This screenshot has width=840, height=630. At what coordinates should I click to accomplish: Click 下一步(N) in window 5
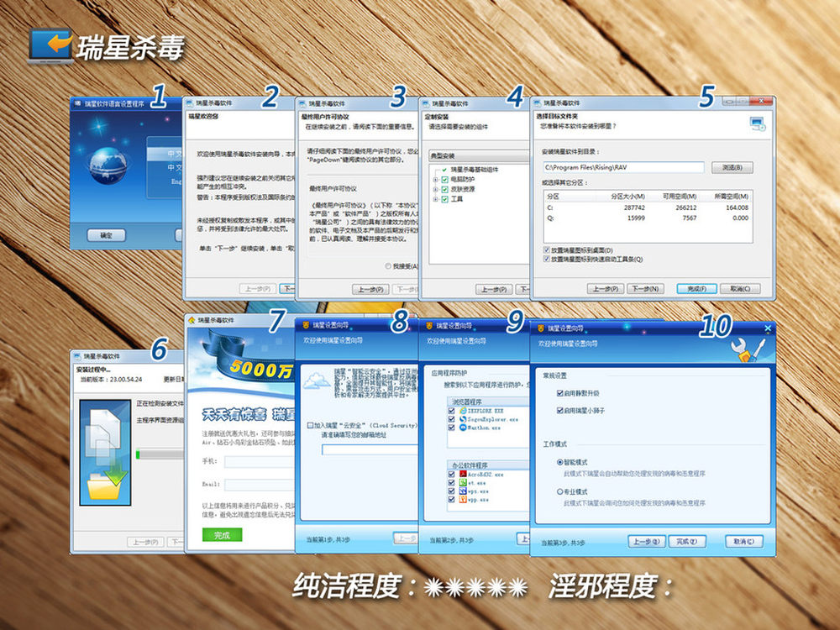pos(645,289)
